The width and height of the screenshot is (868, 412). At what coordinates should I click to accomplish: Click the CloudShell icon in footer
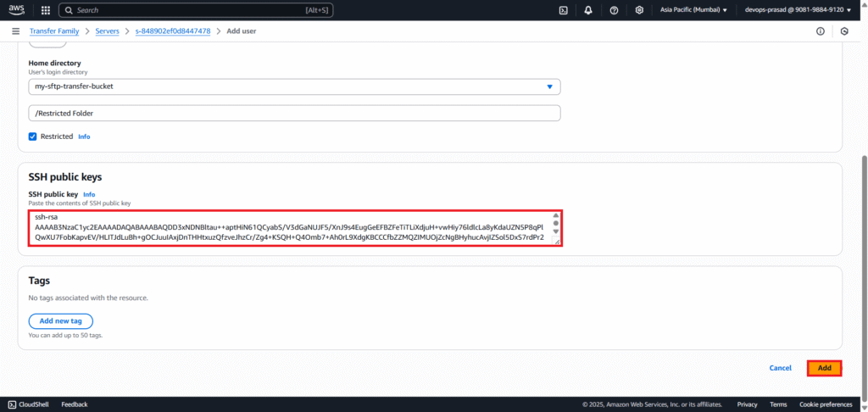point(12,404)
